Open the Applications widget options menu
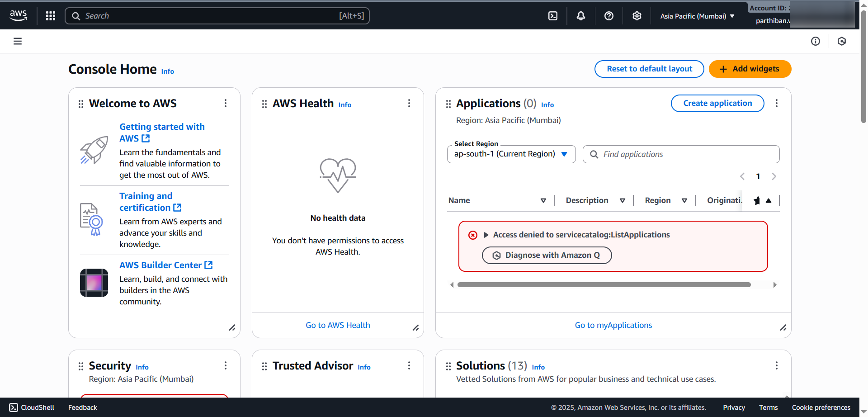 [x=777, y=103]
